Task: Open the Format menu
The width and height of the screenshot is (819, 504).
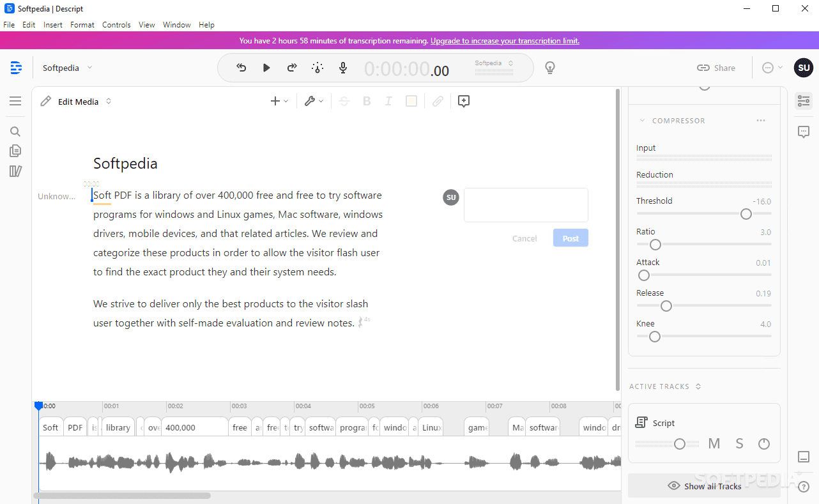Action: coord(82,25)
